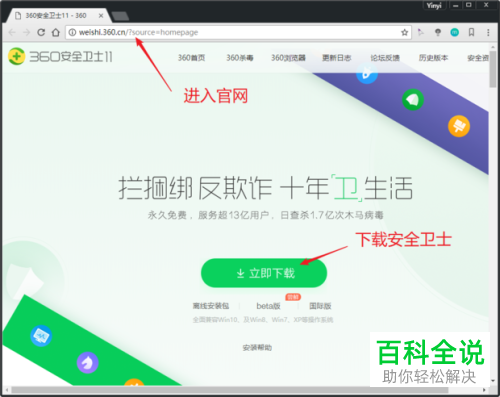
Task: Click the site info icon in address bar
Action: point(72,32)
